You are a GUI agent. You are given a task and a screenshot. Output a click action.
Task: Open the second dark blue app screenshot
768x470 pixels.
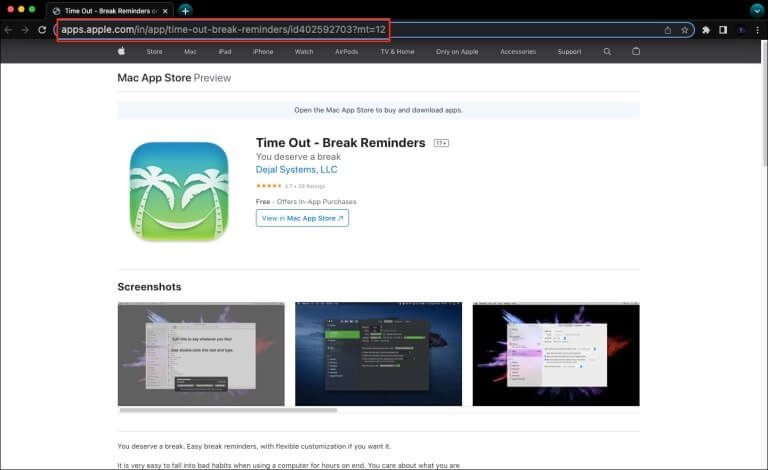pyautogui.click(x=378, y=354)
